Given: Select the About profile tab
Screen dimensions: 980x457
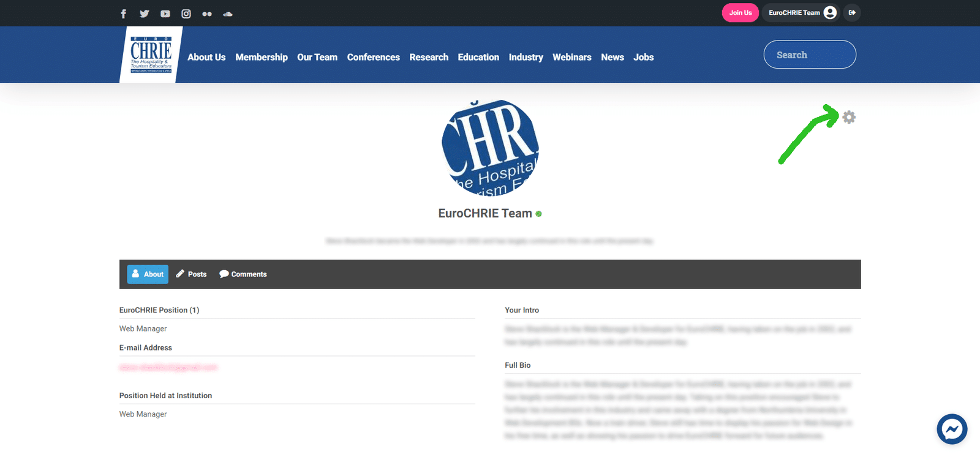Looking at the screenshot, I should click(x=148, y=274).
